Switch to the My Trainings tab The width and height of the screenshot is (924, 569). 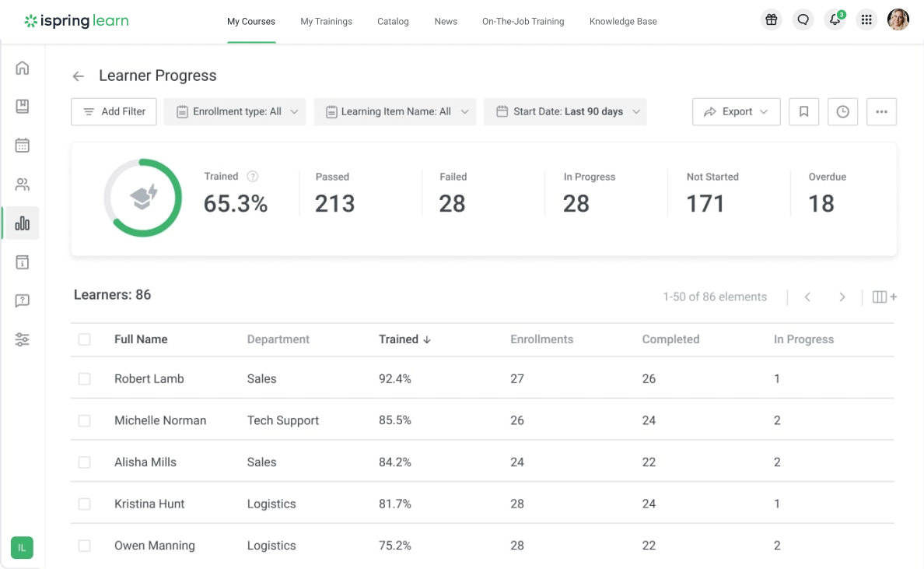(x=326, y=21)
